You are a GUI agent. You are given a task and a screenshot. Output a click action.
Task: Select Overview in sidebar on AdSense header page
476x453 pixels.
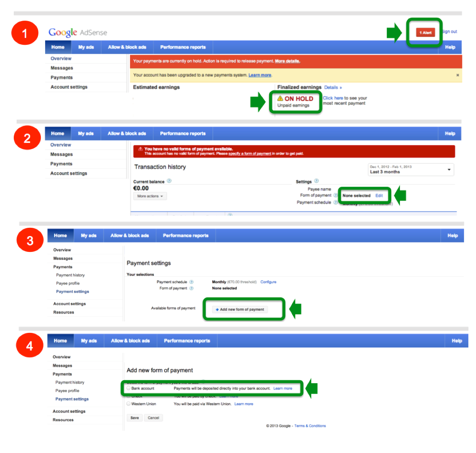coord(61,58)
